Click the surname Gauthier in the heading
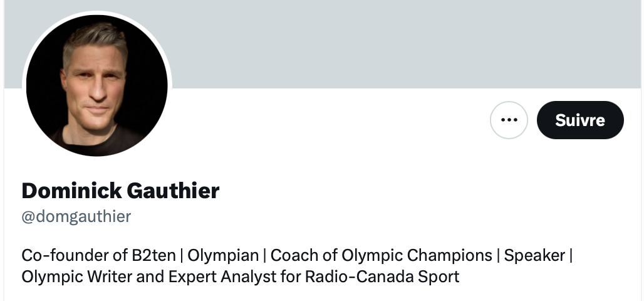644x301 pixels. [x=173, y=191]
